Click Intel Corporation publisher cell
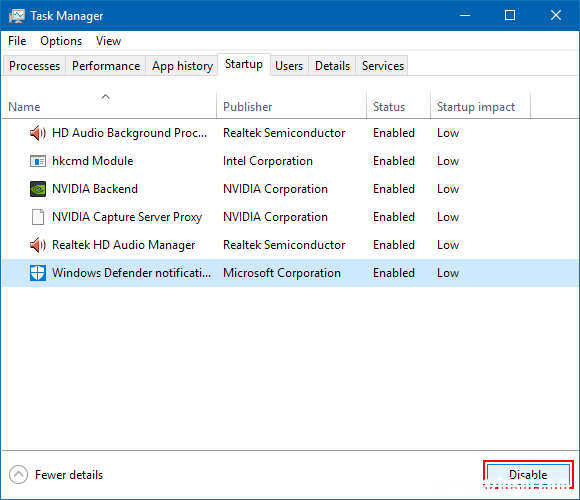Screen dimensions: 580x500 (x=268, y=161)
